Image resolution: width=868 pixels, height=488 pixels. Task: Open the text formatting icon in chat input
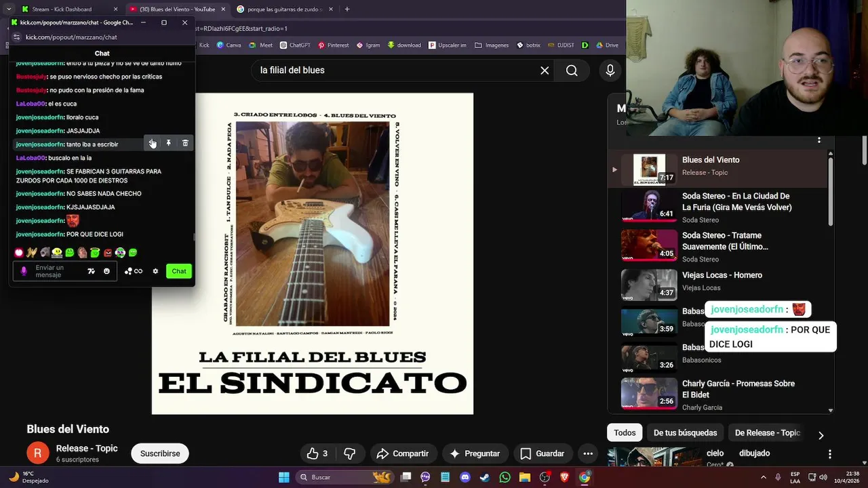(x=91, y=271)
